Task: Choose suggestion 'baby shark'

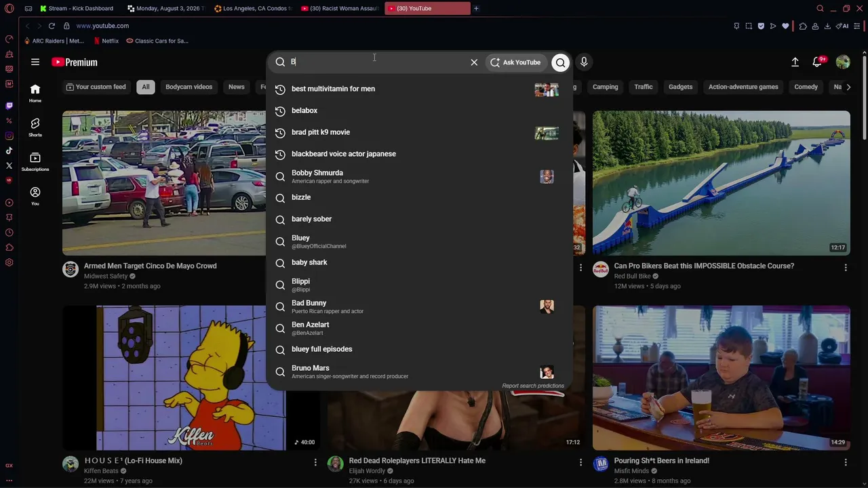Action: tap(419, 262)
